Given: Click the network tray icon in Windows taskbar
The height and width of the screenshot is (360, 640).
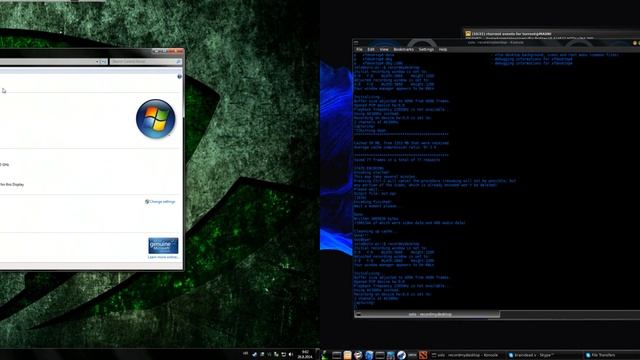Looking at the screenshot, I should [283, 355].
